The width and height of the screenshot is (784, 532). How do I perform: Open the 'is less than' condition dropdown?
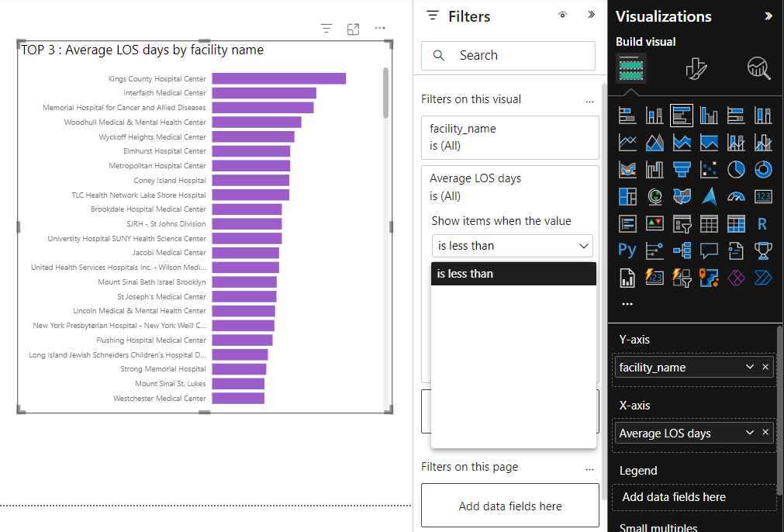pyautogui.click(x=512, y=246)
